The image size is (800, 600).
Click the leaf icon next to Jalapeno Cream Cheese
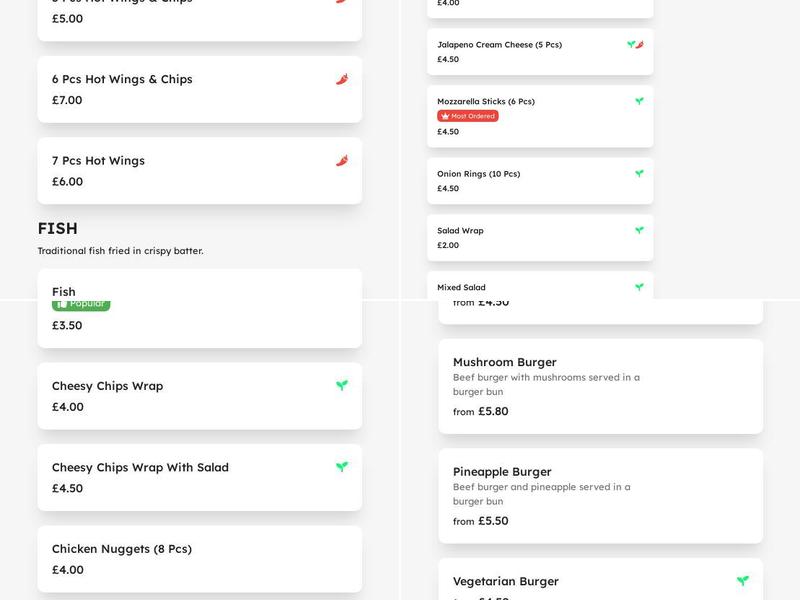click(631, 44)
